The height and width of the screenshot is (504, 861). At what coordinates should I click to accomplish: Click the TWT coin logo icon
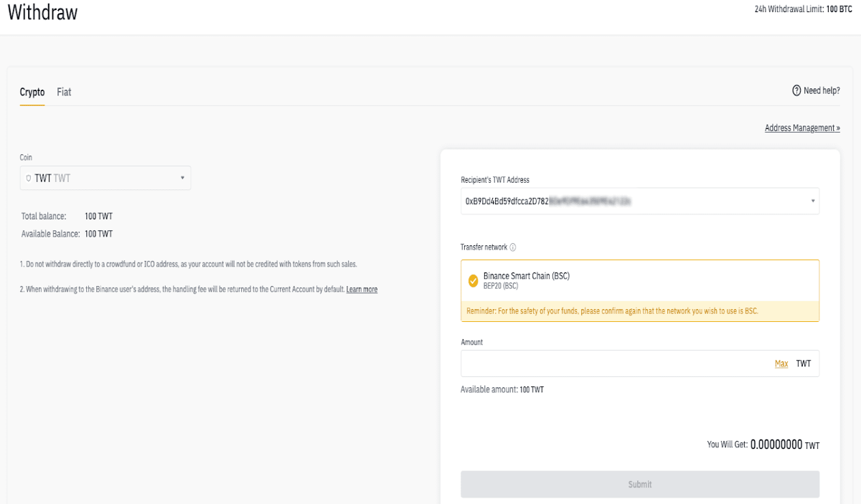29,178
